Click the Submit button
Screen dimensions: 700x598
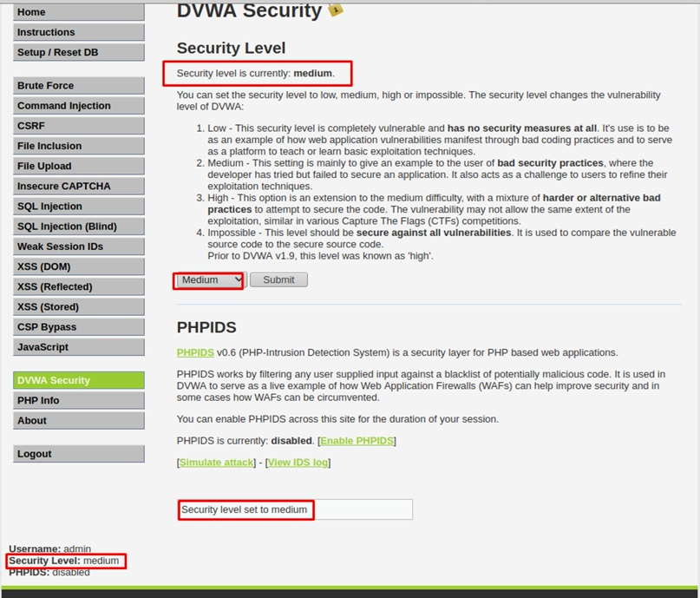pyautogui.click(x=278, y=280)
